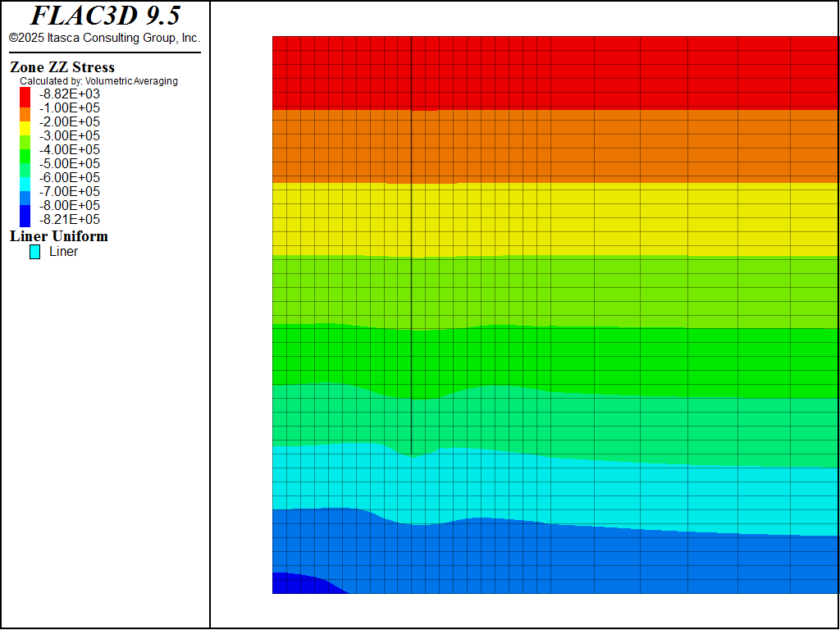The width and height of the screenshot is (840, 630).
Task: Click the -1.00E+05 legend value
Action: [x=70, y=107]
